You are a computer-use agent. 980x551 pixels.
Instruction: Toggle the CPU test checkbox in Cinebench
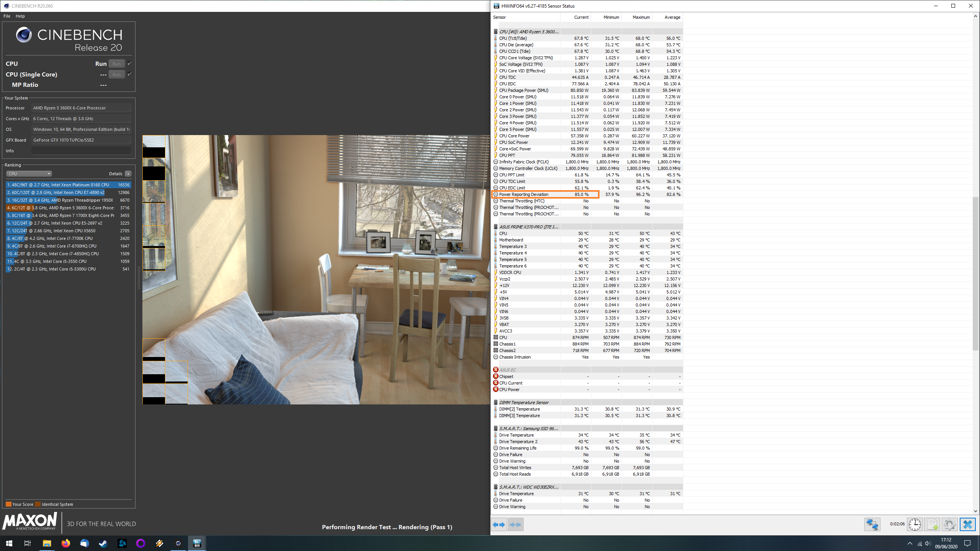click(130, 64)
